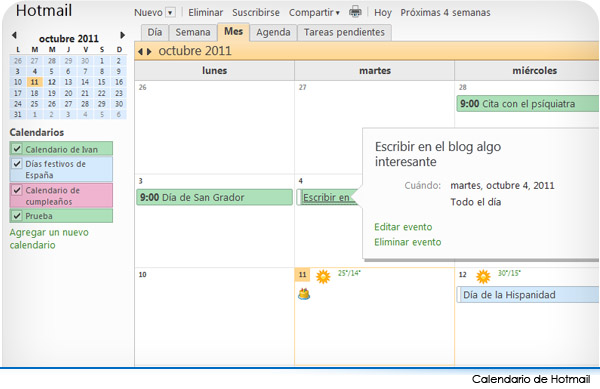Click the Escribir en event on day 4
This screenshot has height=389, width=600.
point(326,197)
